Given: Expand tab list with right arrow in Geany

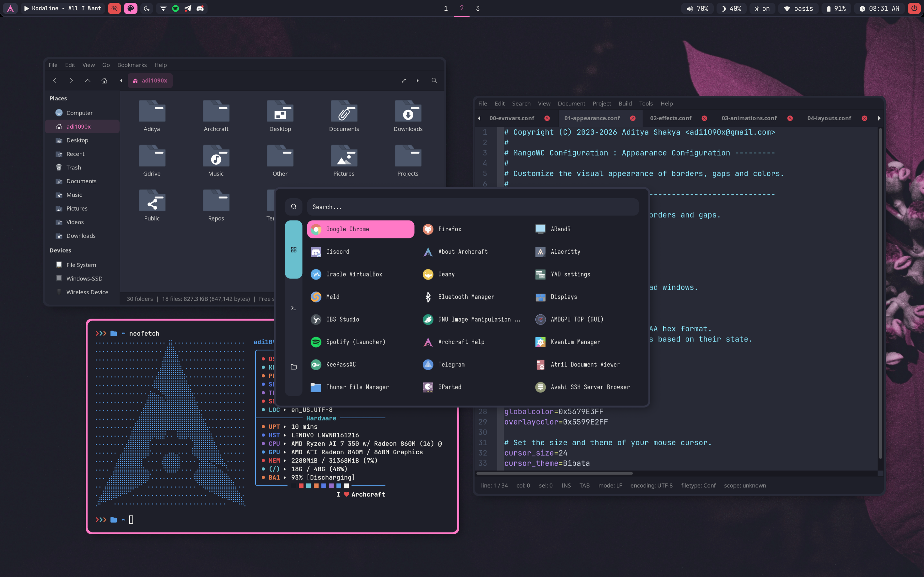Looking at the screenshot, I should 878,118.
